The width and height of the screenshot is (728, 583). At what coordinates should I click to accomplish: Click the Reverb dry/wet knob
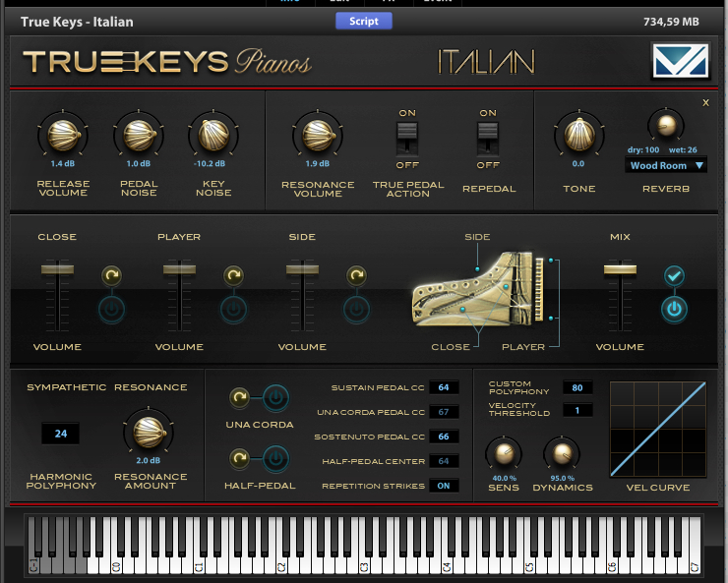click(x=666, y=124)
